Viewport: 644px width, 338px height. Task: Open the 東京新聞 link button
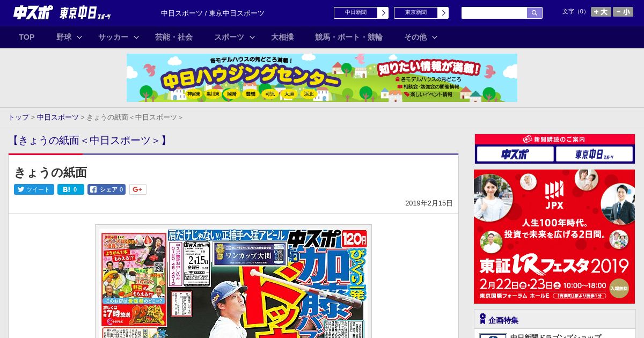coord(421,13)
